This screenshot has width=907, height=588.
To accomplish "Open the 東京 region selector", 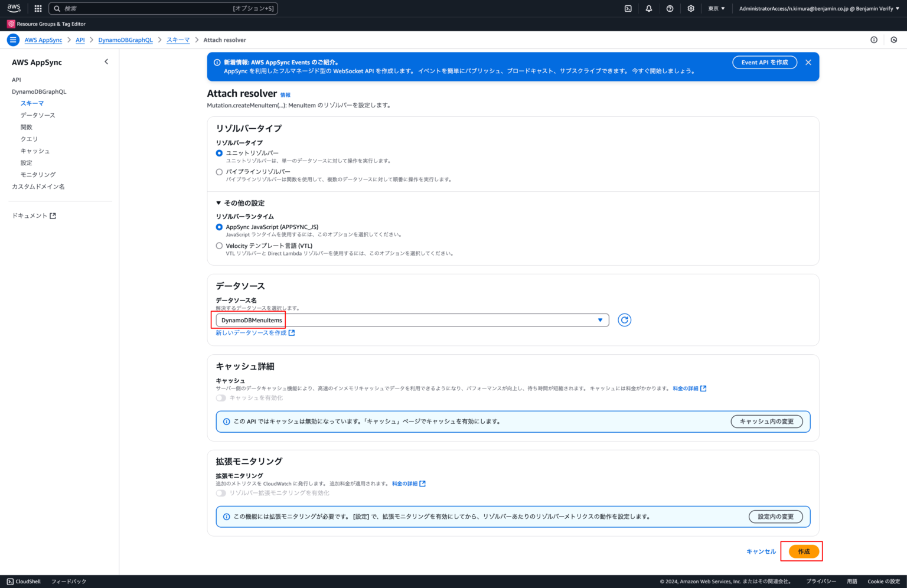I will tap(715, 8).
